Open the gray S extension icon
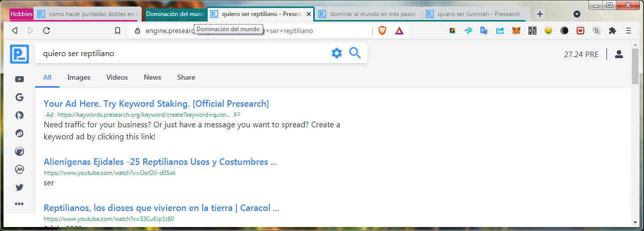Screen dimensions: 644x231 [x=596, y=31]
